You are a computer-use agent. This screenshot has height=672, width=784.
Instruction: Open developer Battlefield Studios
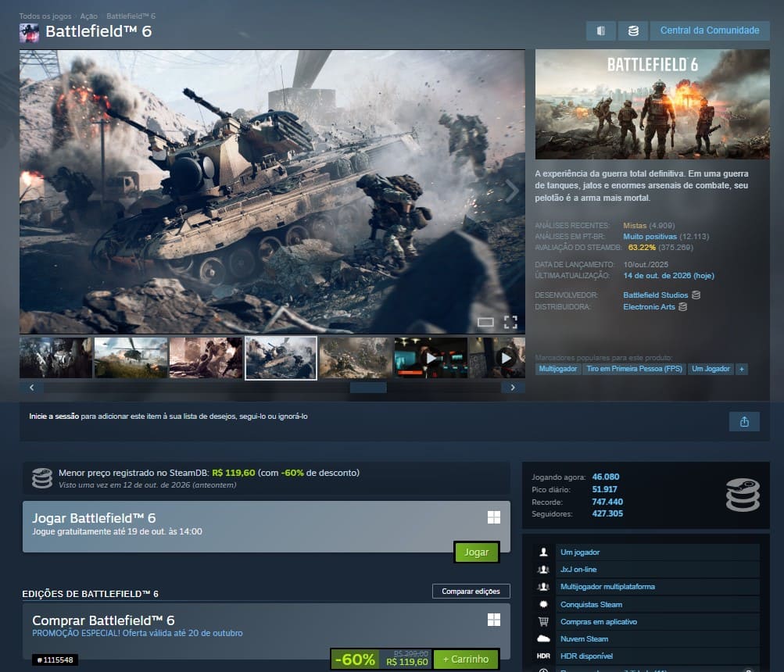tap(656, 295)
